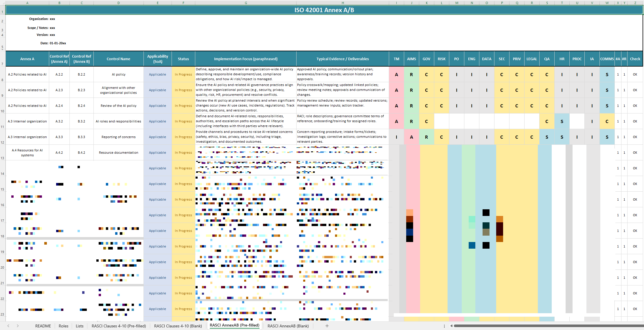Click the pink TM cell for A.2.2
The width and height of the screenshot is (644, 330).
396,74
